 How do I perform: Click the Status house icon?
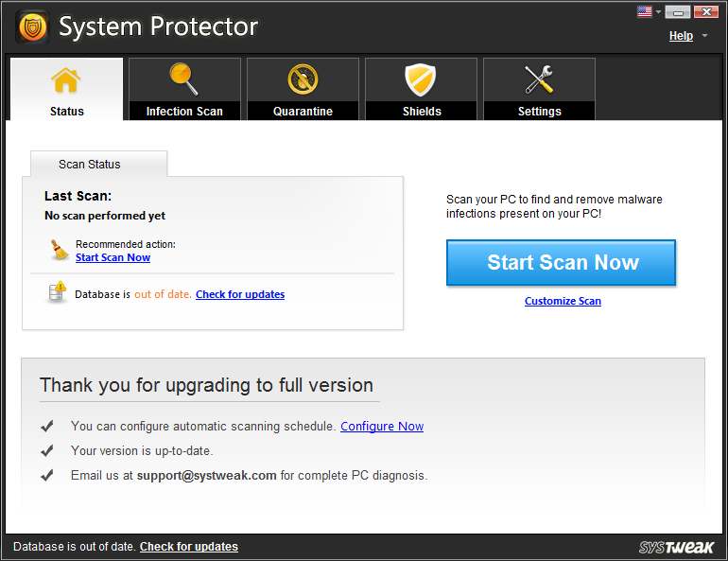[66, 80]
